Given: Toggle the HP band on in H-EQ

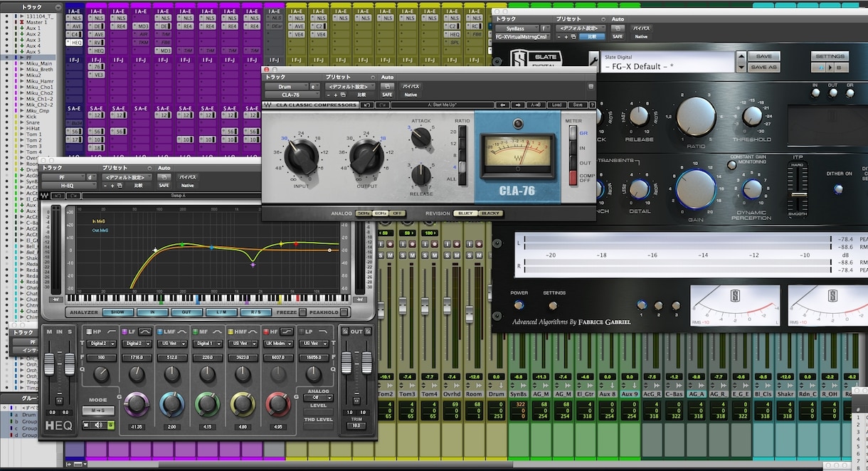Looking at the screenshot, I should click(88, 332).
